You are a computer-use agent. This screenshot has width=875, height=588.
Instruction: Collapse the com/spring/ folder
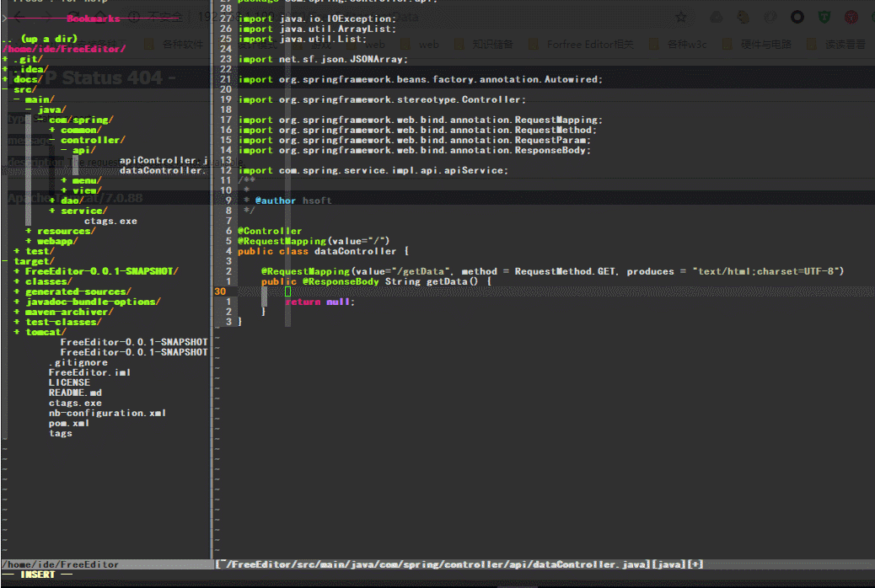tap(82, 120)
